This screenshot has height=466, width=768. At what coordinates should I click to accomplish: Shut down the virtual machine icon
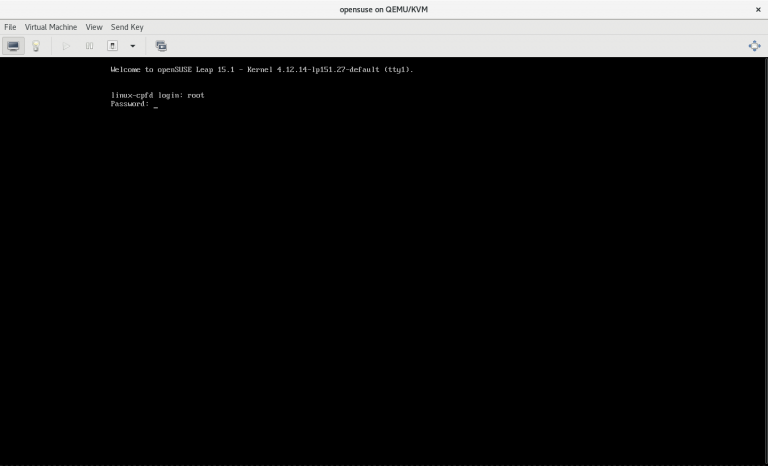(x=113, y=46)
